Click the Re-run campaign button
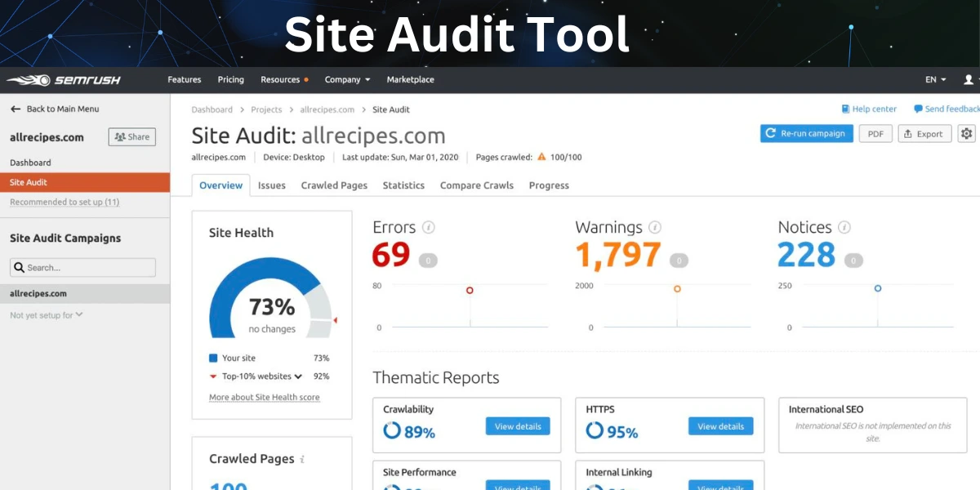Image resolution: width=980 pixels, height=490 pixels. click(x=807, y=133)
